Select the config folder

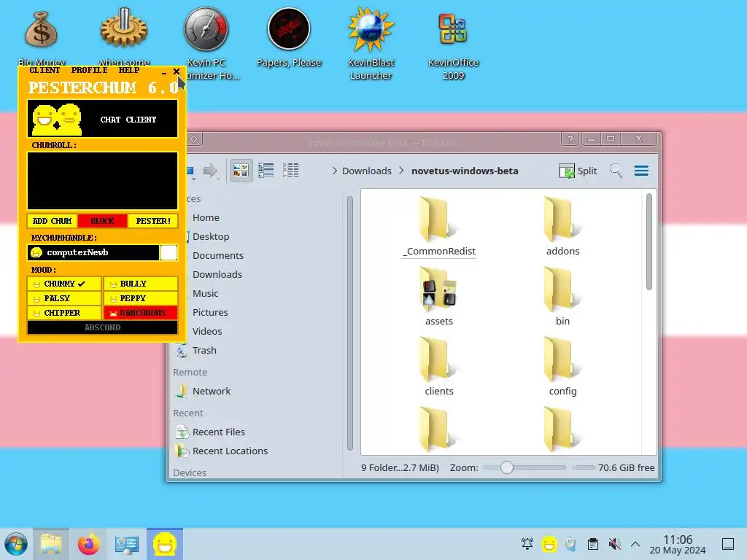(562, 366)
